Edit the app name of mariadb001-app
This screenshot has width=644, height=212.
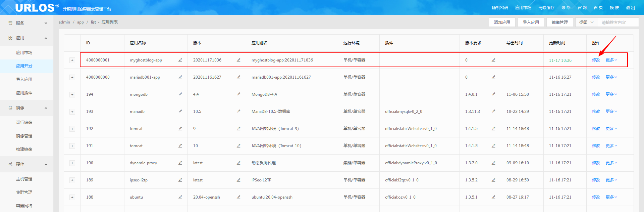point(180,77)
